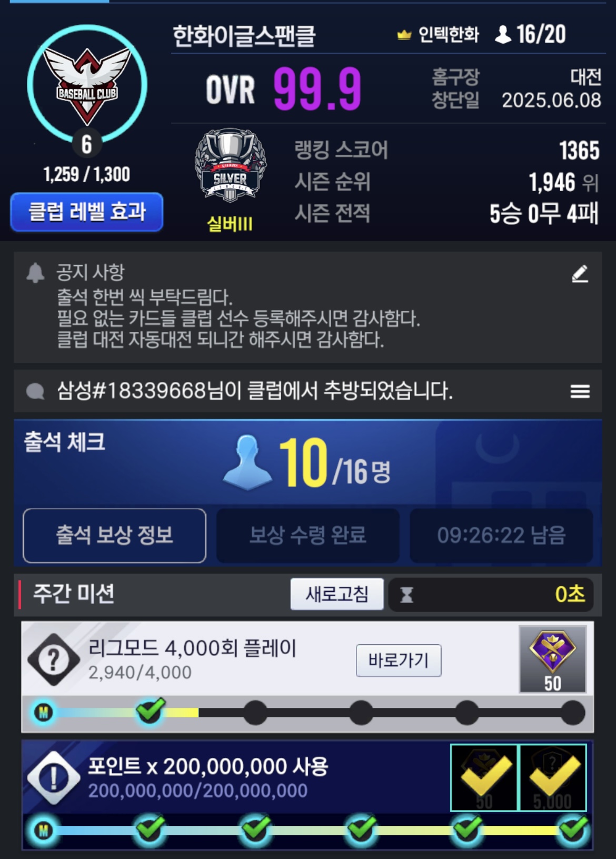Screen dimensions: 616x859
Task: Tap 바로가기 for league mode mission
Action: click(399, 660)
